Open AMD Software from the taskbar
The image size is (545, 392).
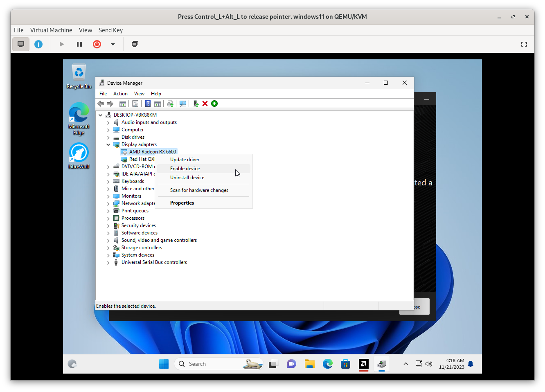coord(364,364)
